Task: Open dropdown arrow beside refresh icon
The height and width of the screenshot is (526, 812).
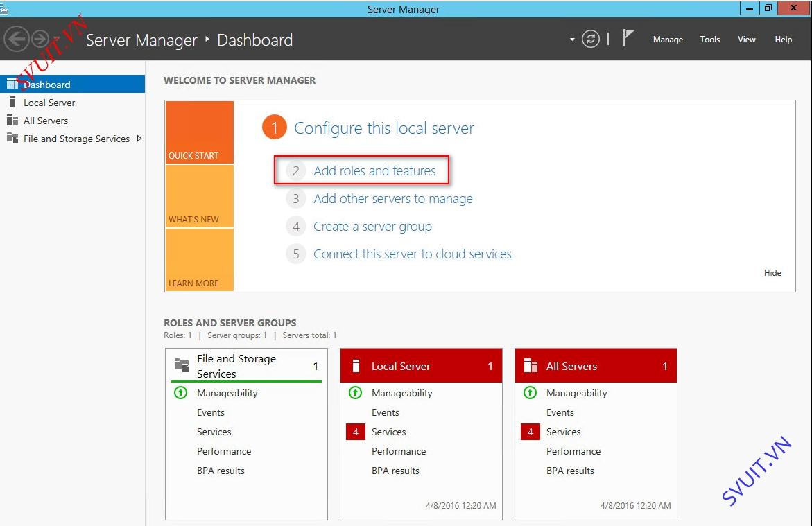Action: pos(572,40)
